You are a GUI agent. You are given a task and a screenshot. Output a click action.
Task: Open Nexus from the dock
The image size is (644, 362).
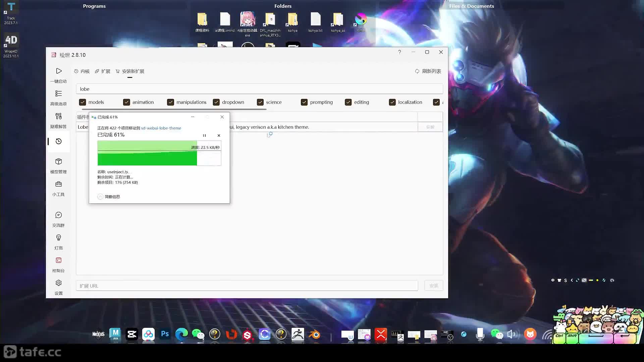[98, 334]
